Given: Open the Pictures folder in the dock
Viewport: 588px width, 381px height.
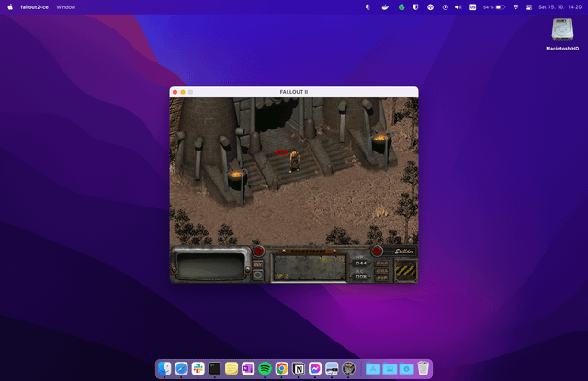Looking at the screenshot, I should [x=390, y=369].
